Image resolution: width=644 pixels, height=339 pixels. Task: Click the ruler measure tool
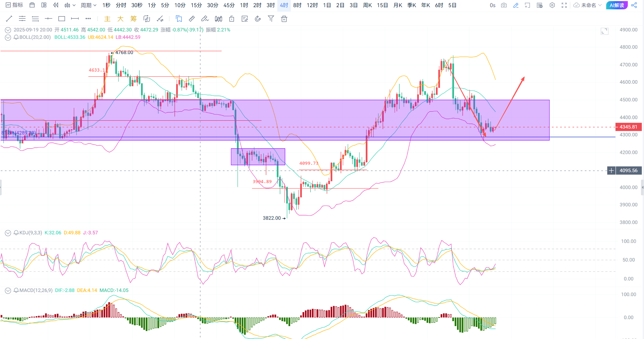click(x=192, y=19)
